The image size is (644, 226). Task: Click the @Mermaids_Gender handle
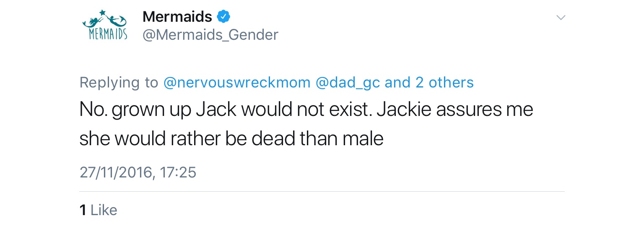pos(210,35)
